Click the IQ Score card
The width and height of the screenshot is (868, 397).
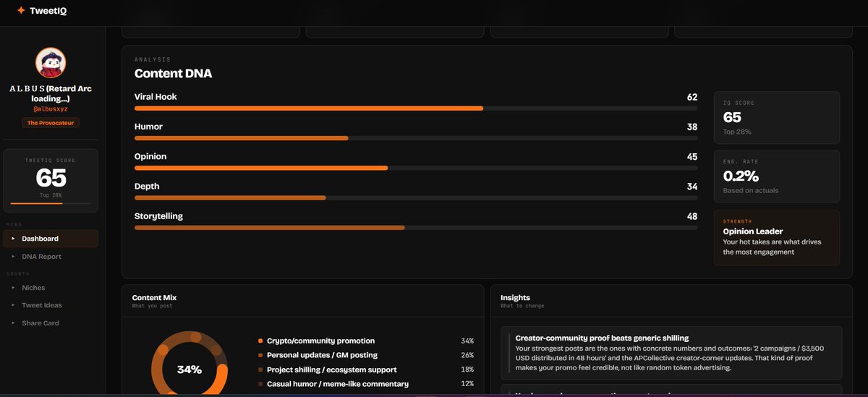click(x=777, y=117)
